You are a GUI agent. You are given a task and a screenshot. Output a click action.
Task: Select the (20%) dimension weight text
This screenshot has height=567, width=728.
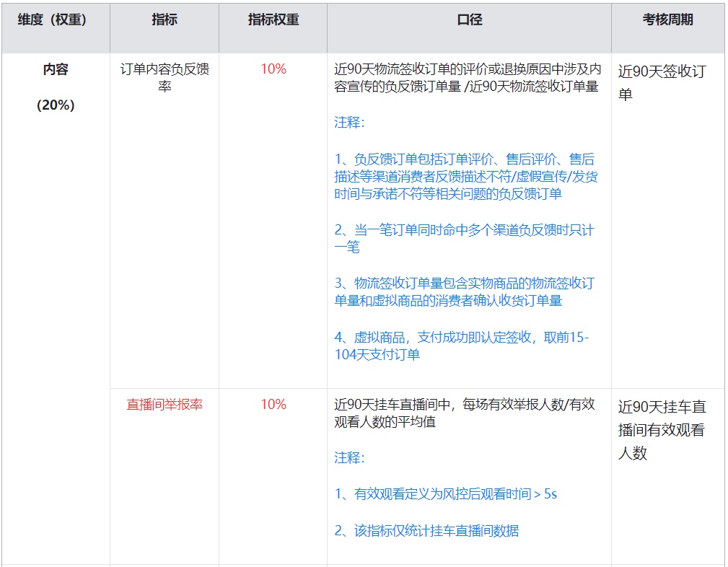(x=56, y=105)
